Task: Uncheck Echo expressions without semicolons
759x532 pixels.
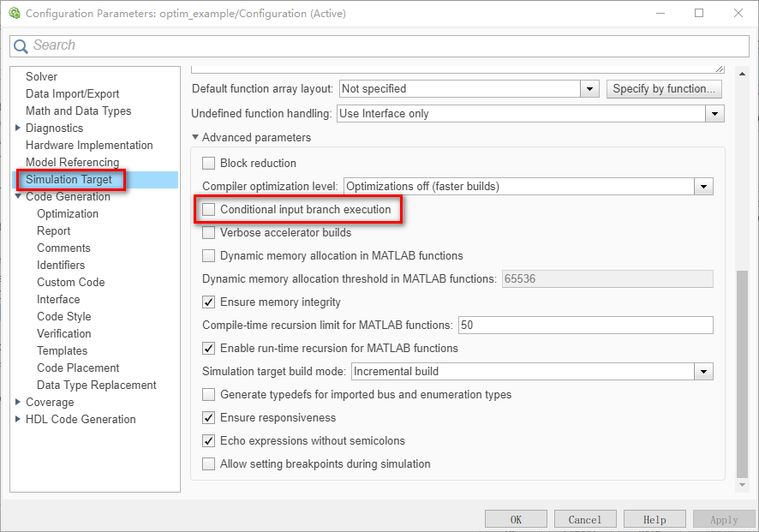Action: point(208,439)
